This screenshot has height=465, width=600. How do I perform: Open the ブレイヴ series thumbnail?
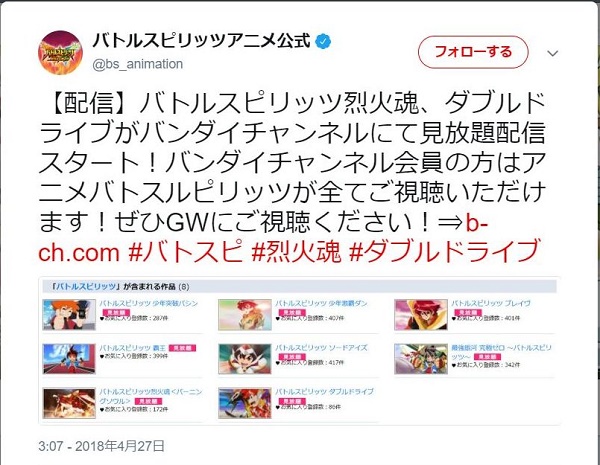click(421, 315)
